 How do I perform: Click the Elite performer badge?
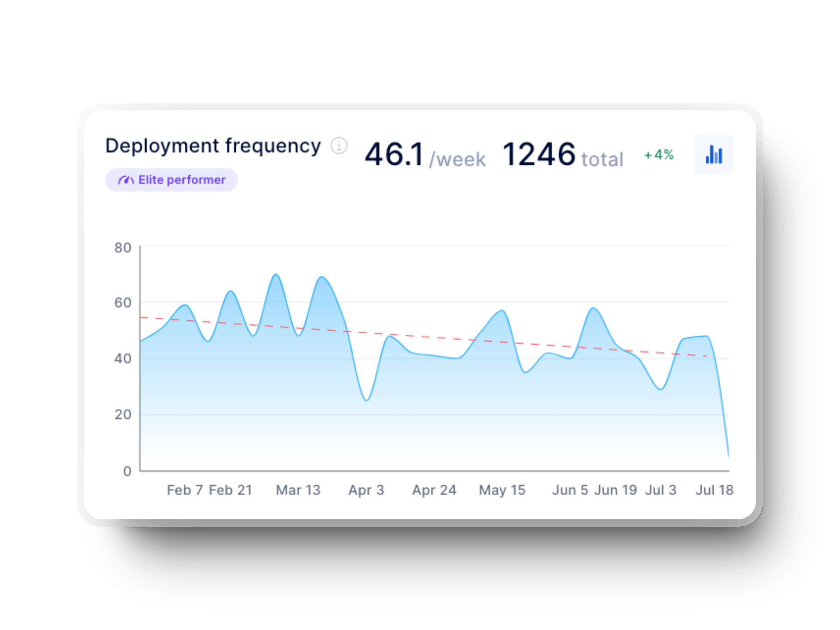[171, 179]
